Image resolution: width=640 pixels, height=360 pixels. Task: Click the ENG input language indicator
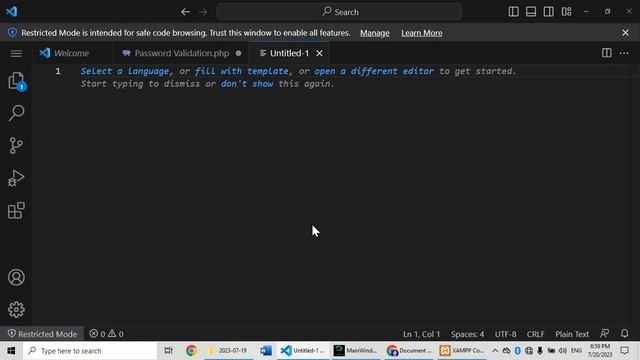pyautogui.click(x=576, y=351)
